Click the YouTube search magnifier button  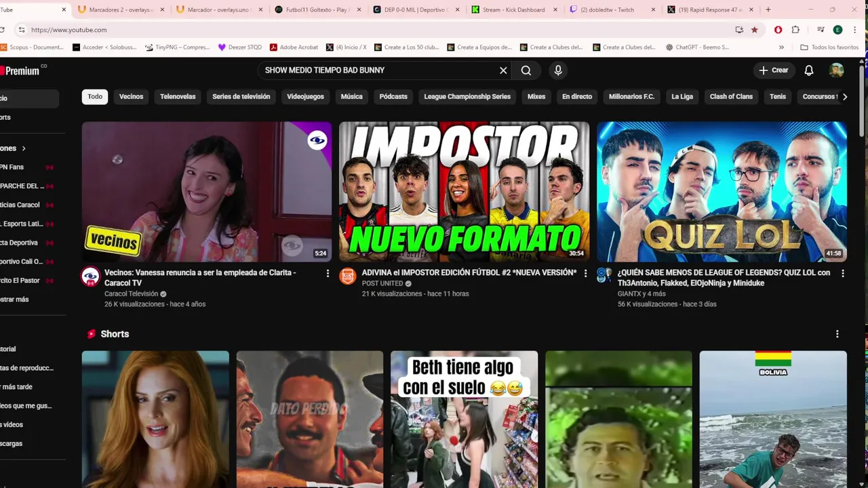[526, 70]
